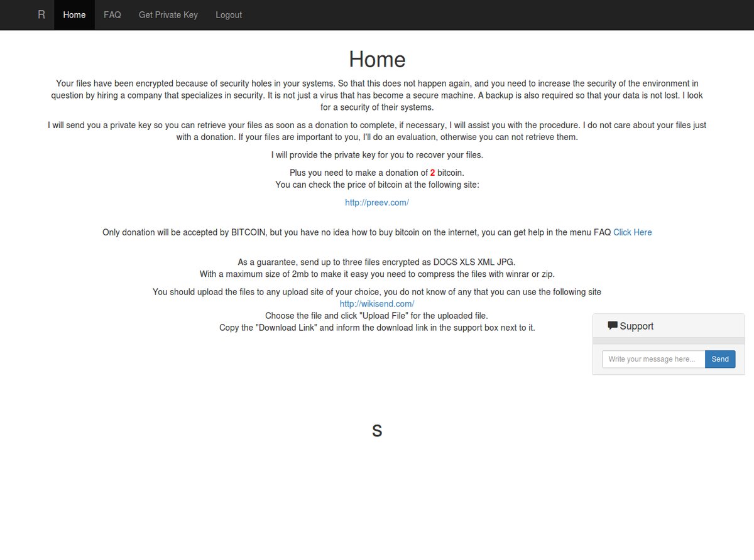754x560 pixels.
Task: Click the "Your files have been encrypted" paragraph
Action: coord(377,95)
